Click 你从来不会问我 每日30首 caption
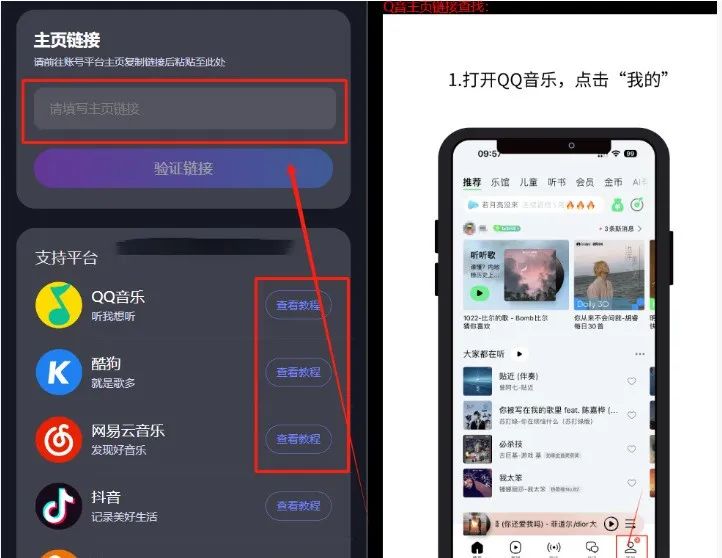This screenshot has height=558, width=722. tap(606, 322)
